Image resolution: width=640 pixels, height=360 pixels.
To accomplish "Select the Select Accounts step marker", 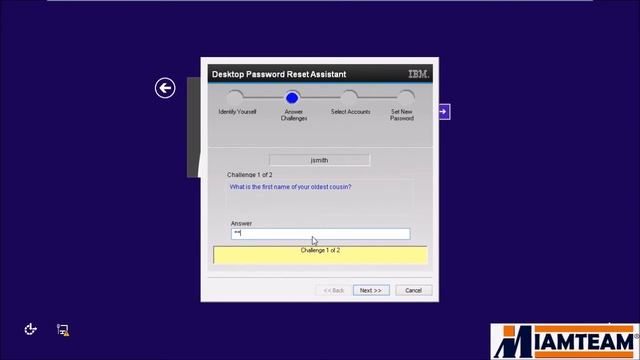I will [x=349, y=97].
